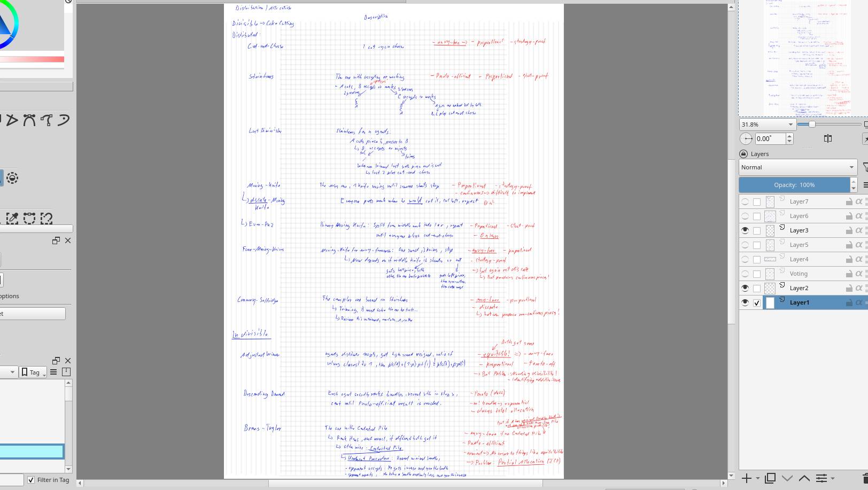Add a new paint layer
Image resolution: width=868 pixels, height=490 pixels.
pyautogui.click(x=746, y=478)
